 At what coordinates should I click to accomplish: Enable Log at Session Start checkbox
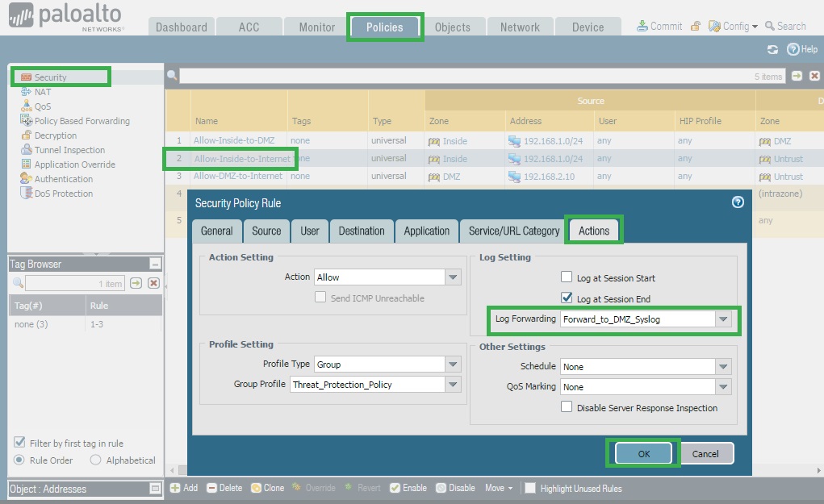click(567, 278)
